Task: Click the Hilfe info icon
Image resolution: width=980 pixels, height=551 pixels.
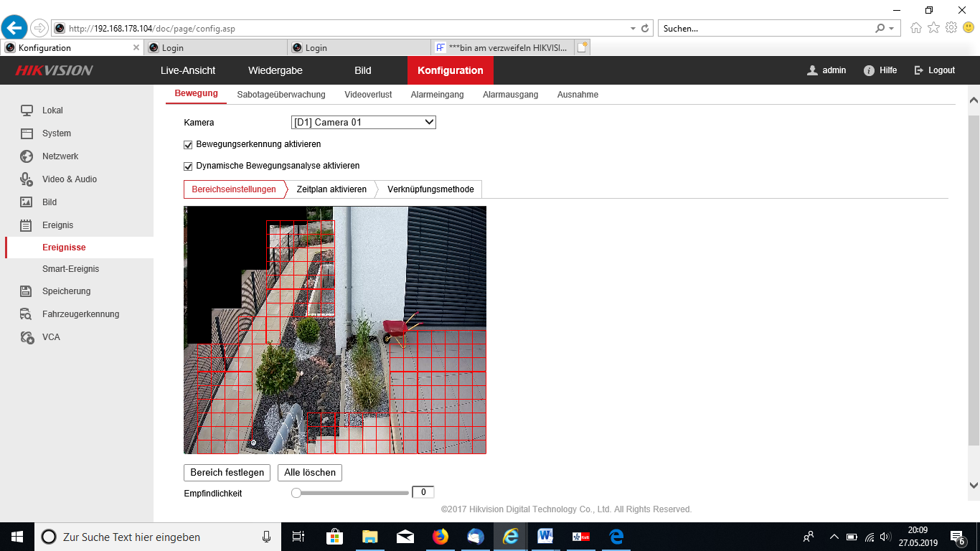Action: [x=869, y=70]
